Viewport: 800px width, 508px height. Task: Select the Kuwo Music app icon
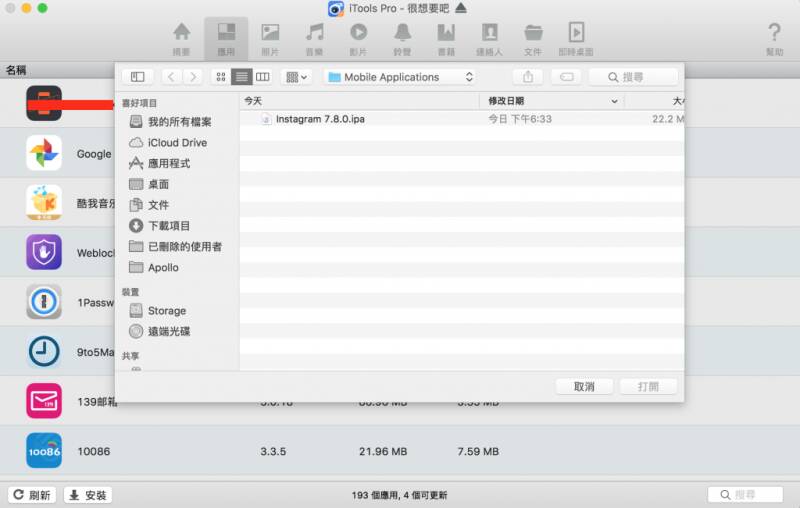[44, 202]
